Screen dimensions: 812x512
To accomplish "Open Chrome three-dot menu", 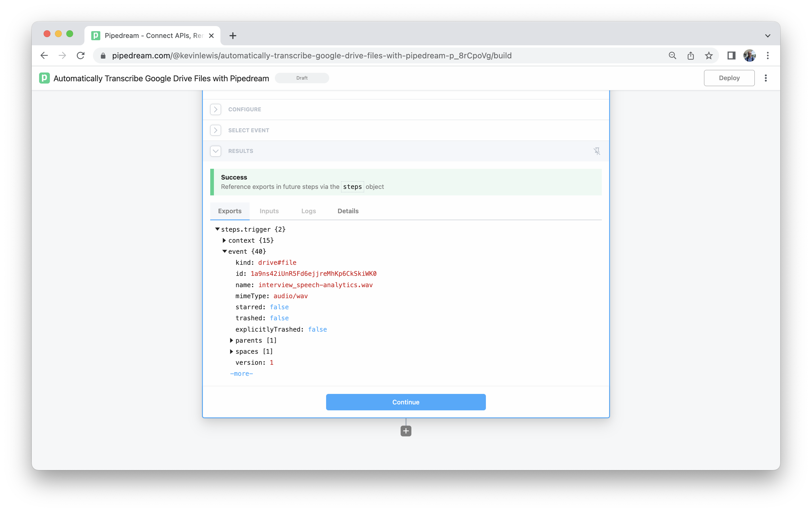I will point(768,56).
